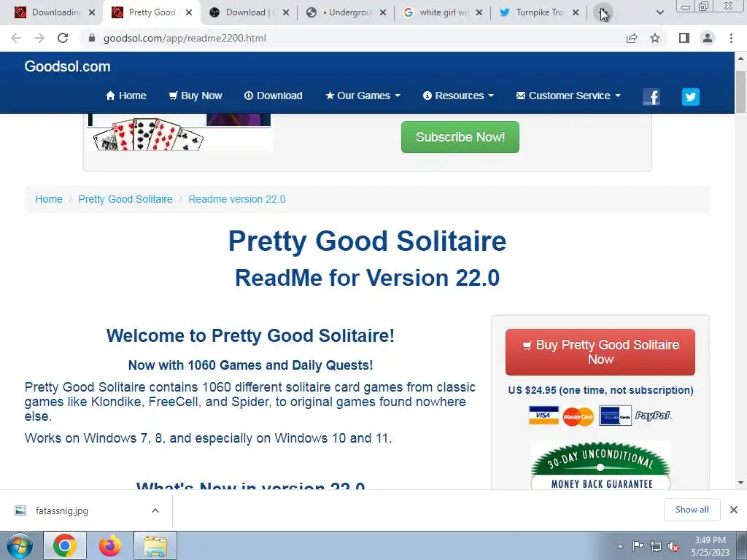Open Chrome's three-dot menu
The height and width of the screenshot is (560, 747).
click(x=731, y=38)
